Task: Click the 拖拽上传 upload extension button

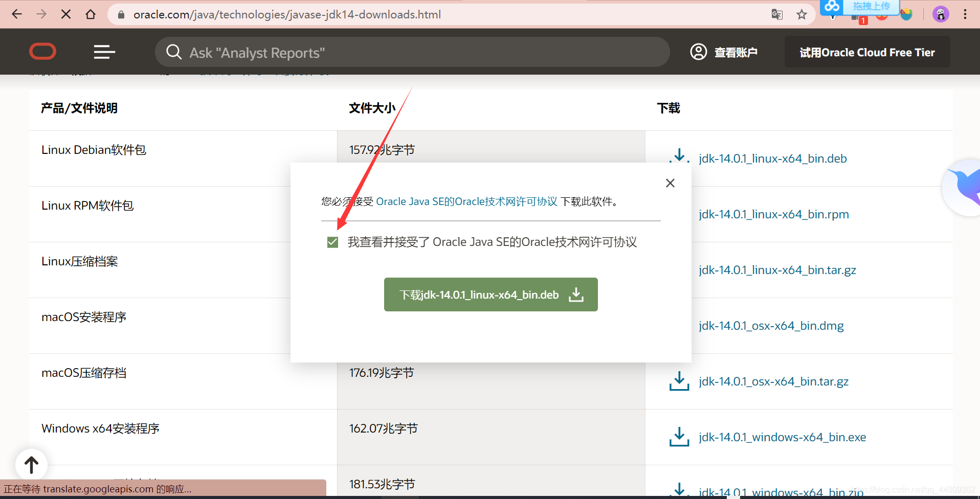Action: coord(859,7)
